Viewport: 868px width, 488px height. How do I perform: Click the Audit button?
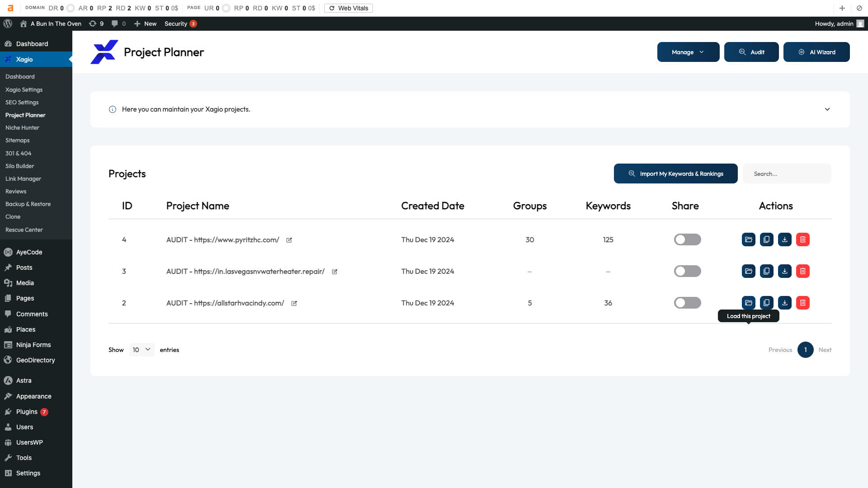click(x=751, y=52)
